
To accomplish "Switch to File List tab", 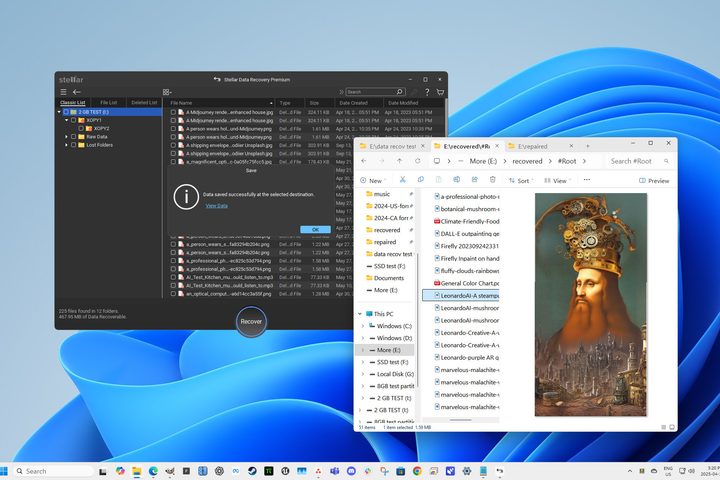I will pos(108,102).
